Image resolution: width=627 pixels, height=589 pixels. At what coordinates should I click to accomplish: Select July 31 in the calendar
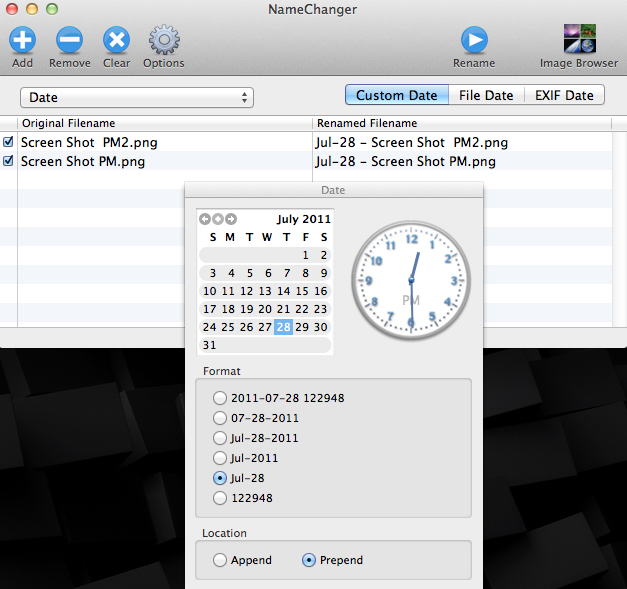pos(210,345)
